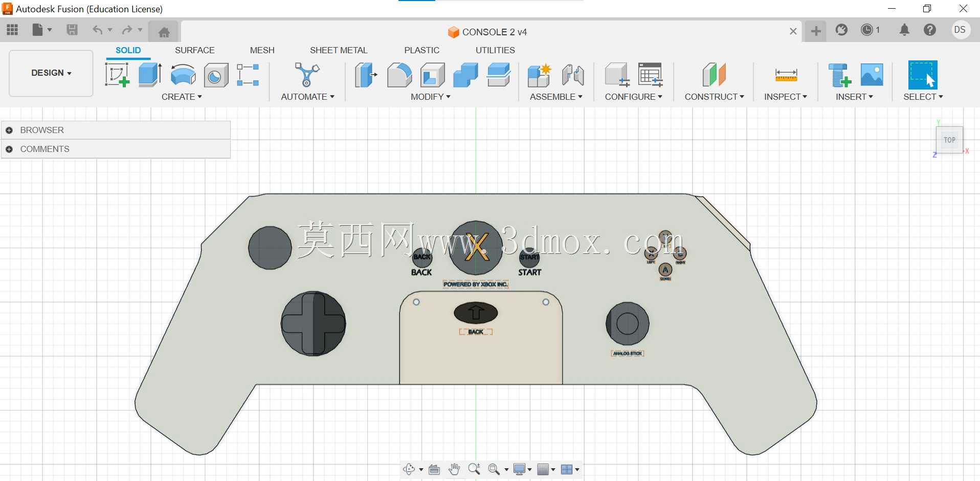Click the Configure Design icon

617,75
